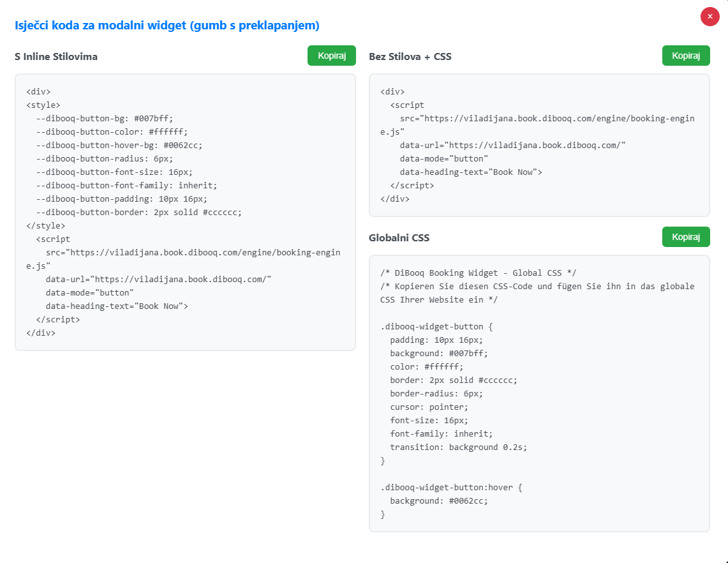Screen dimensions: 728x563
Task: Click the DiBooq Booking Widget comment line
Action: pyautogui.click(x=479, y=273)
